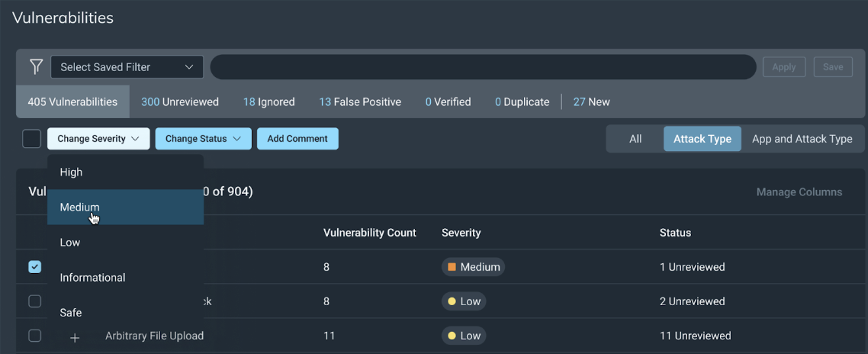Viewport: 868px width, 354px height.
Task: Switch to the App and Attack Type view
Action: point(802,139)
